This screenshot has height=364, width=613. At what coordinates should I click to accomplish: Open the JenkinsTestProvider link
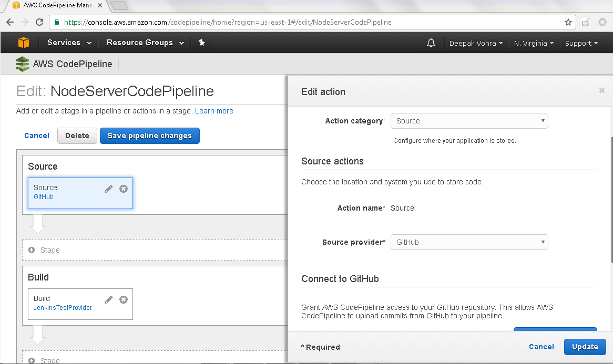tap(63, 308)
